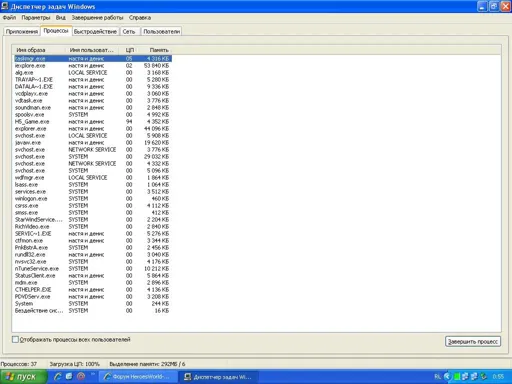Open the Справка menu
The height and width of the screenshot is (384, 512).
click(140, 18)
